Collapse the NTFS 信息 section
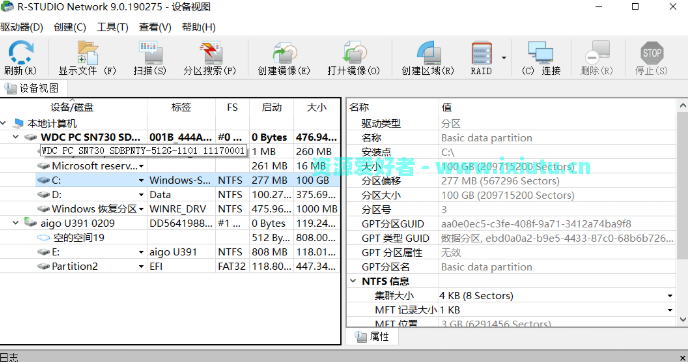The height and width of the screenshot is (362, 688). coord(353,281)
